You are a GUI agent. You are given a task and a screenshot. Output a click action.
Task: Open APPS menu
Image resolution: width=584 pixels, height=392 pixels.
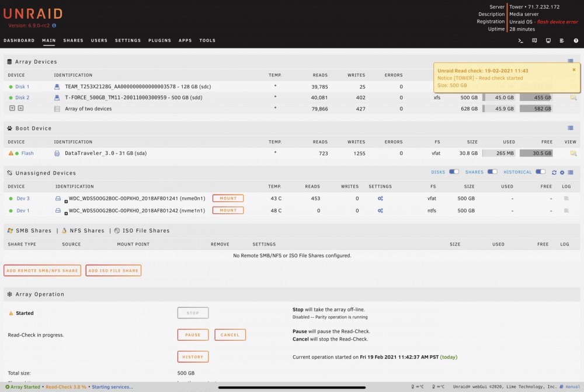pyautogui.click(x=185, y=41)
